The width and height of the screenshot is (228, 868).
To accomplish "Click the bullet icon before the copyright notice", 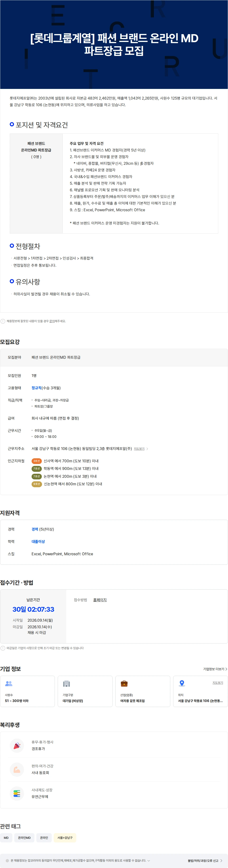I will click(7, 861).
